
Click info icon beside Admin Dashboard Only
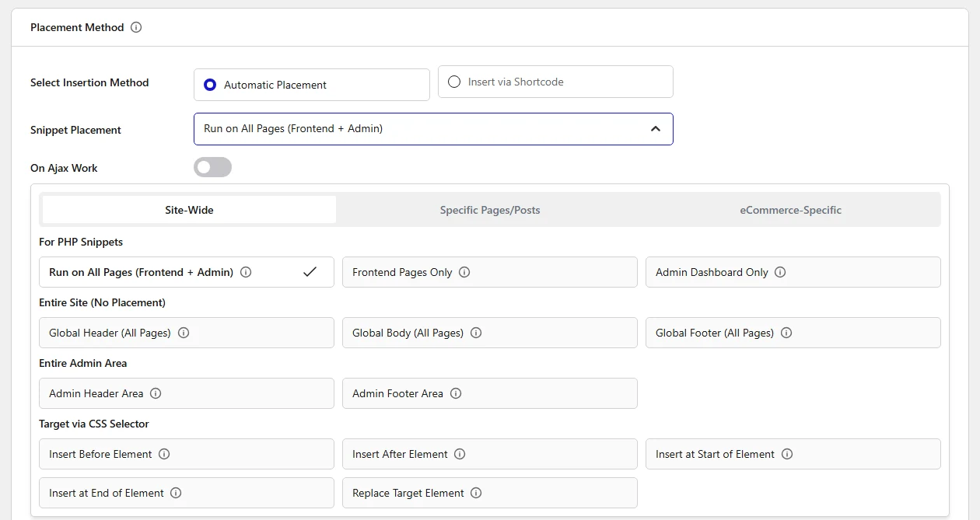[x=780, y=272]
